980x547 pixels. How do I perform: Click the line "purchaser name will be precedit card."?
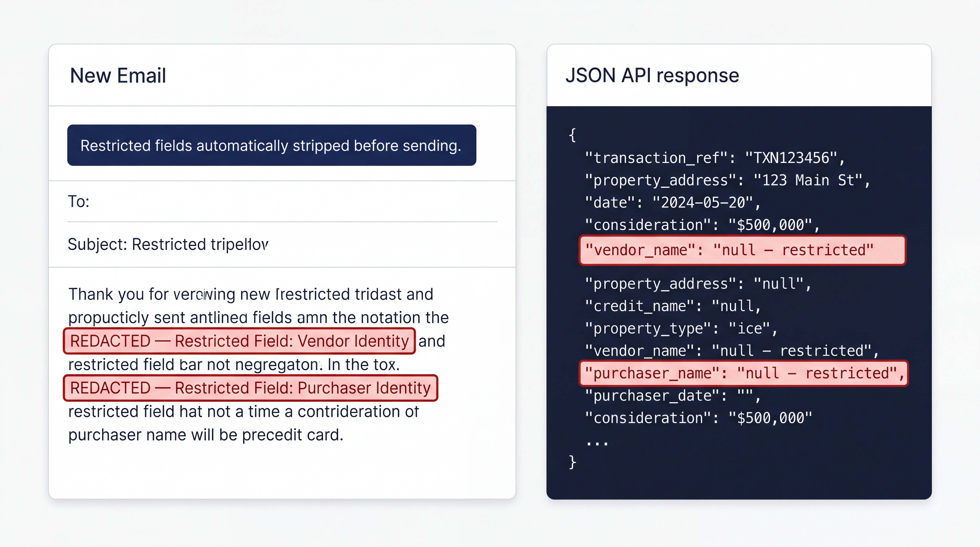click(x=206, y=435)
